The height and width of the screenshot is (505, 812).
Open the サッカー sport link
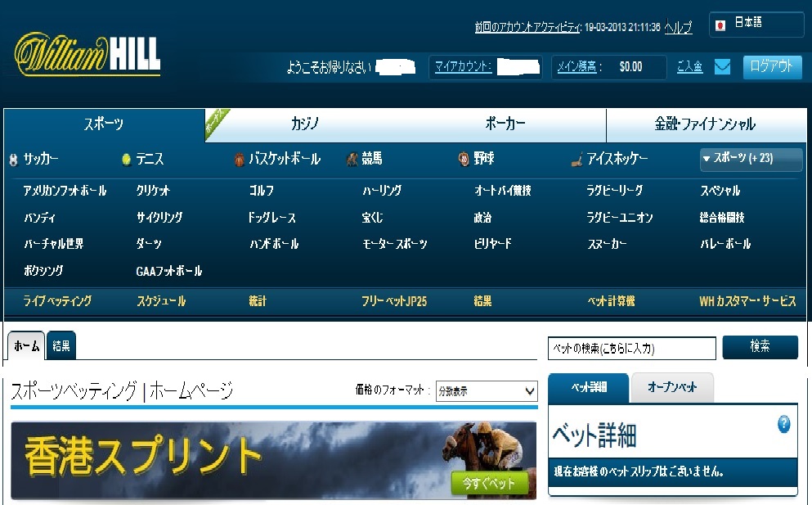[40, 159]
